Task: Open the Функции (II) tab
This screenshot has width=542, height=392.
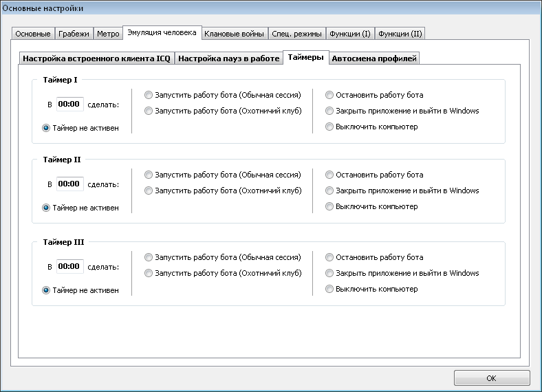Action: tap(400, 34)
